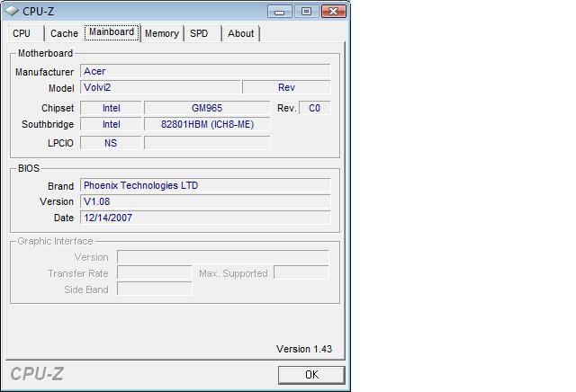Select the Mainboard tab
Image resolution: width=576 pixels, height=392 pixels.
tap(112, 32)
